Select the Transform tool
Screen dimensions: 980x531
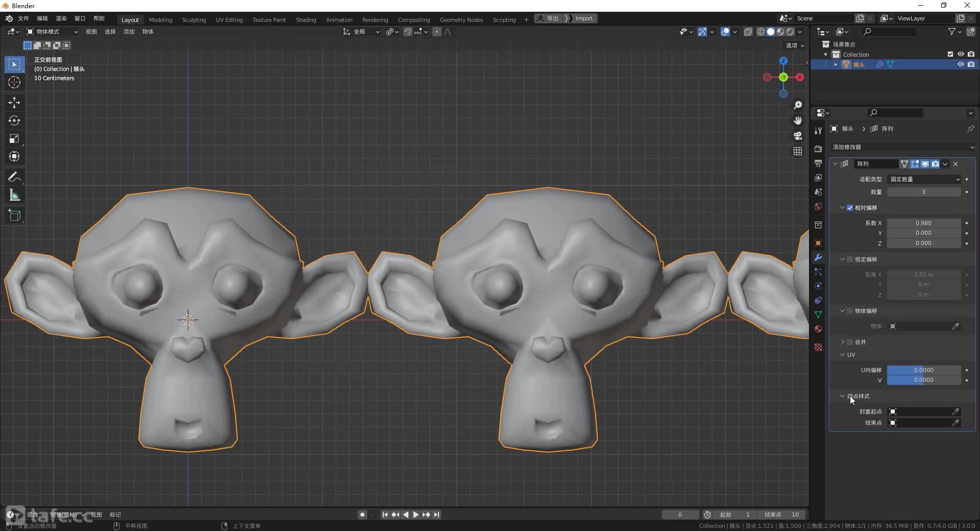click(x=14, y=156)
